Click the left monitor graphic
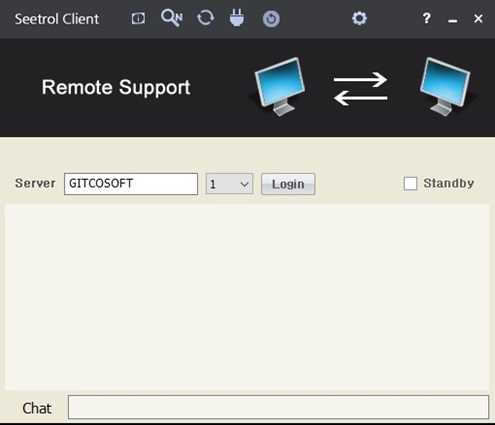The image size is (495, 425). pyautogui.click(x=279, y=87)
